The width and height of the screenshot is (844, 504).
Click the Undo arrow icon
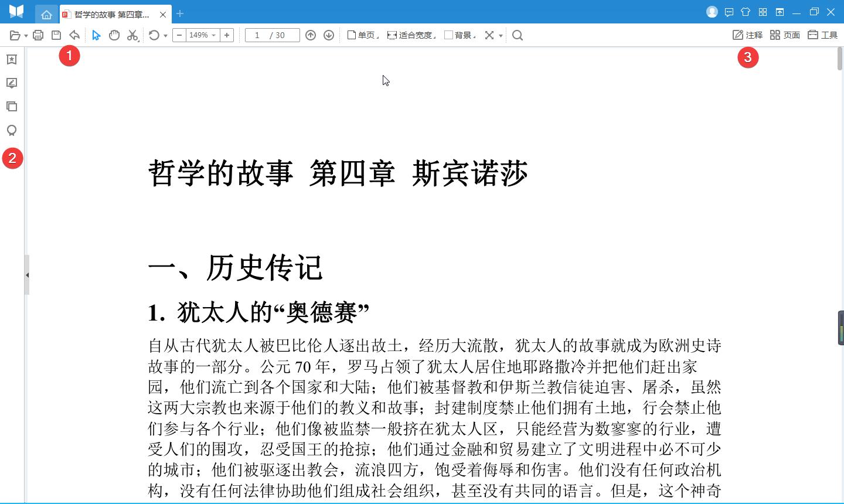(74, 35)
